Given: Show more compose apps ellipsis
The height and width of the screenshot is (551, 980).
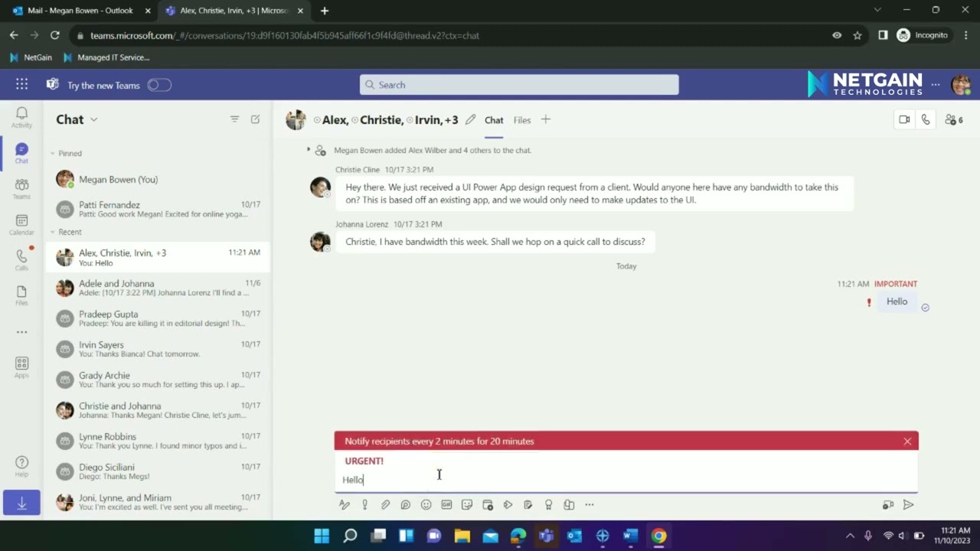Looking at the screenshot, I should (589, 505).
